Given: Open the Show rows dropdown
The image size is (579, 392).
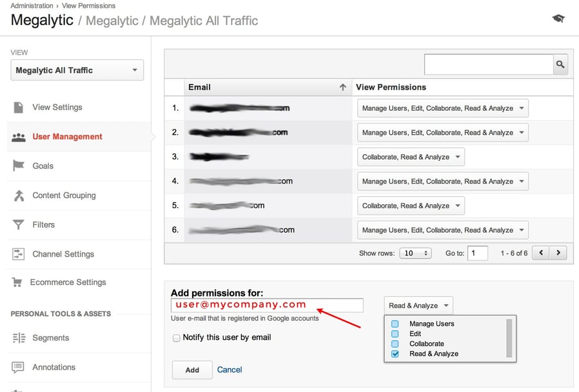Looking at the screenshot, I should point(415,253).
